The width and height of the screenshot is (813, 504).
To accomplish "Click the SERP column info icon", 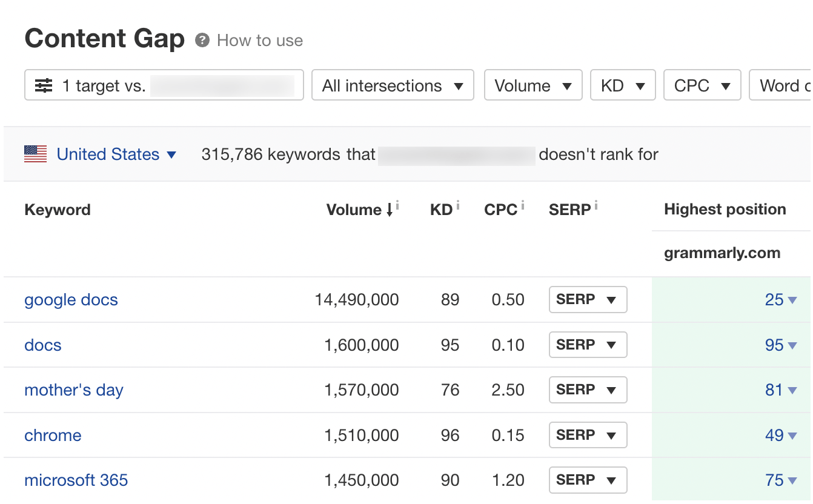I will click(x=595, y=204).
